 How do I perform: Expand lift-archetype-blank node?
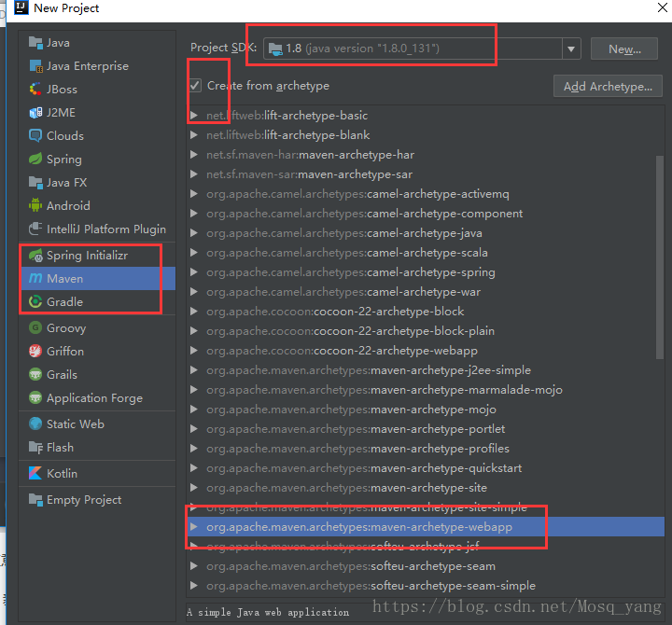(194, 135)
